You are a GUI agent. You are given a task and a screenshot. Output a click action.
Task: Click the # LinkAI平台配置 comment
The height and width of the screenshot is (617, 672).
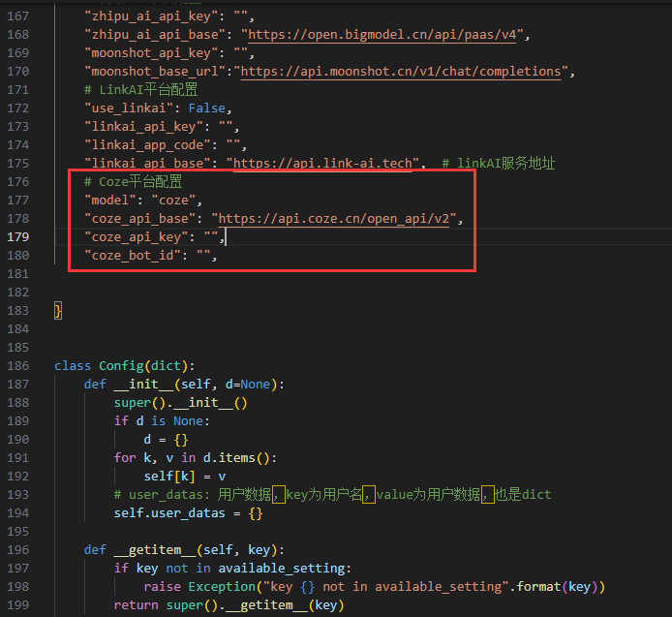pyautogui.click(x=141, y=90)
